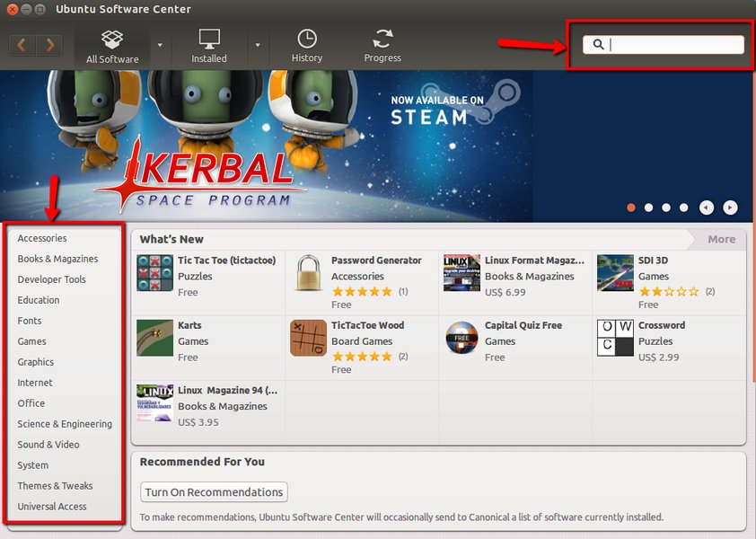This screenshot has height=539, width=756.
Task: Select the fourth banner slide dot
Action: click(x=683, y=208)
